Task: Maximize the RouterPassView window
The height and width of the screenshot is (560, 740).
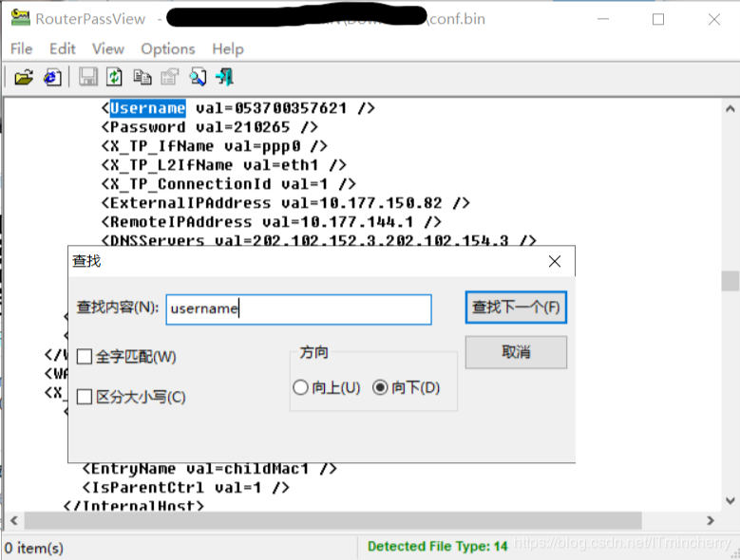Action: tap(658, 19)
